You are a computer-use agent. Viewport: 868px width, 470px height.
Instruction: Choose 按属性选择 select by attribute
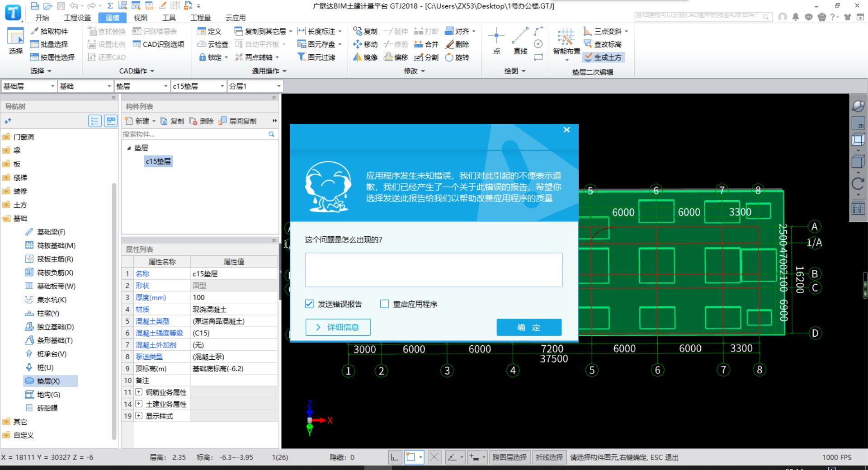(52, 57)
